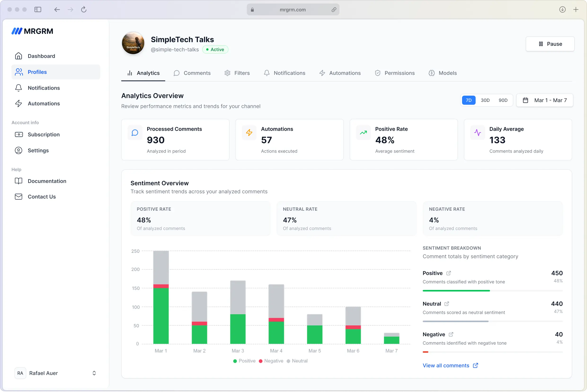Expand the Rafael Auer account switcher
Viewport: 587px width, 392px height.
[94, 373]
